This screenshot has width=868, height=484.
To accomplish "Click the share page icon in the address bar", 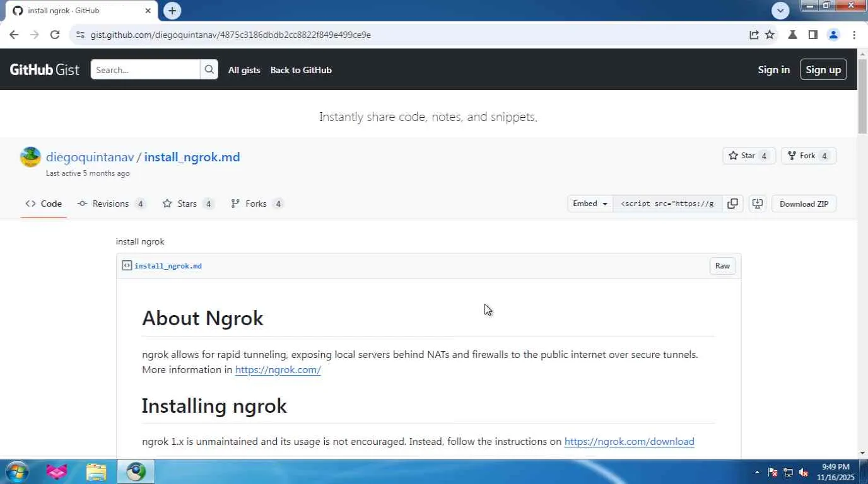I will (754, 35).
